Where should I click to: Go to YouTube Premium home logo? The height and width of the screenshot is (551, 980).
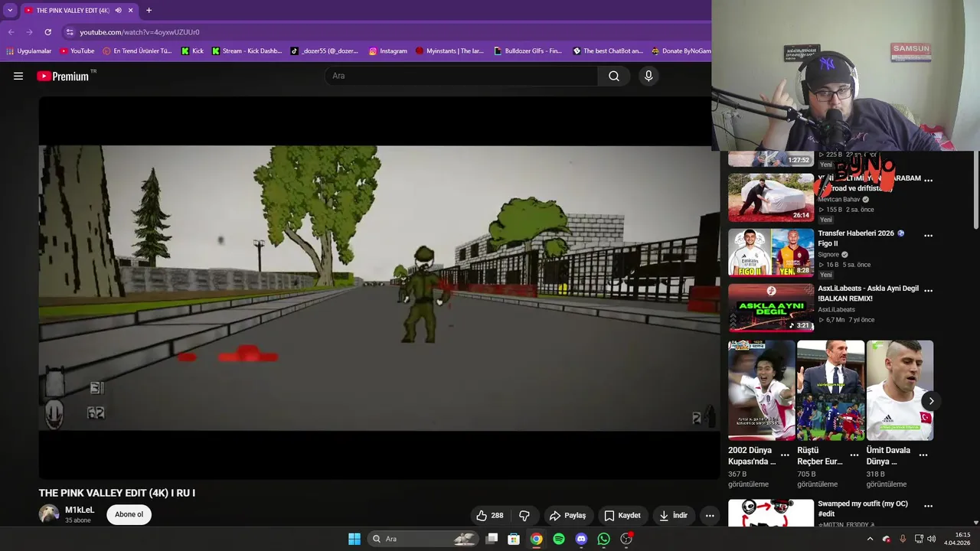[64, 76]
